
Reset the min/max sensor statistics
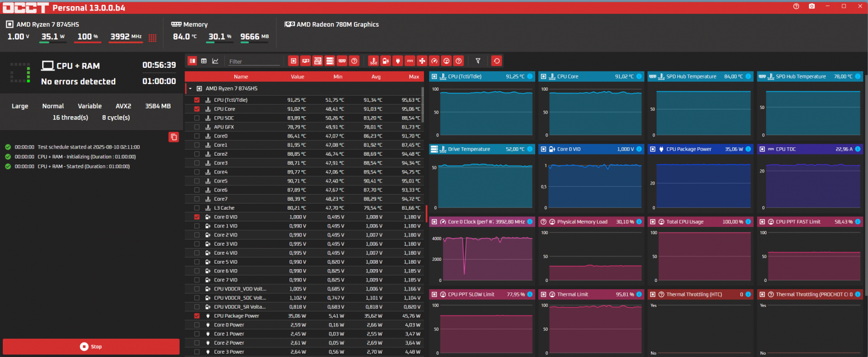coord(497,61)
